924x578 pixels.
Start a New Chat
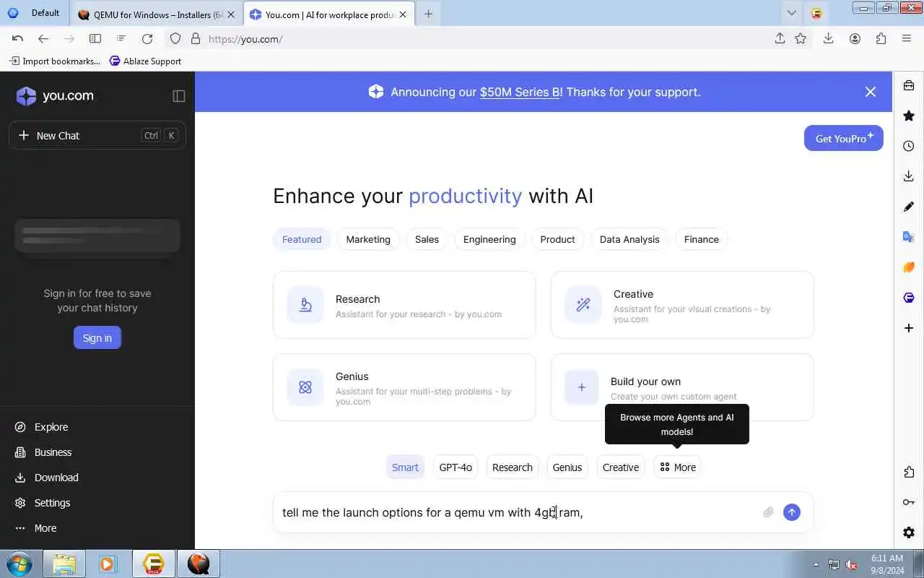pos(97,135)
